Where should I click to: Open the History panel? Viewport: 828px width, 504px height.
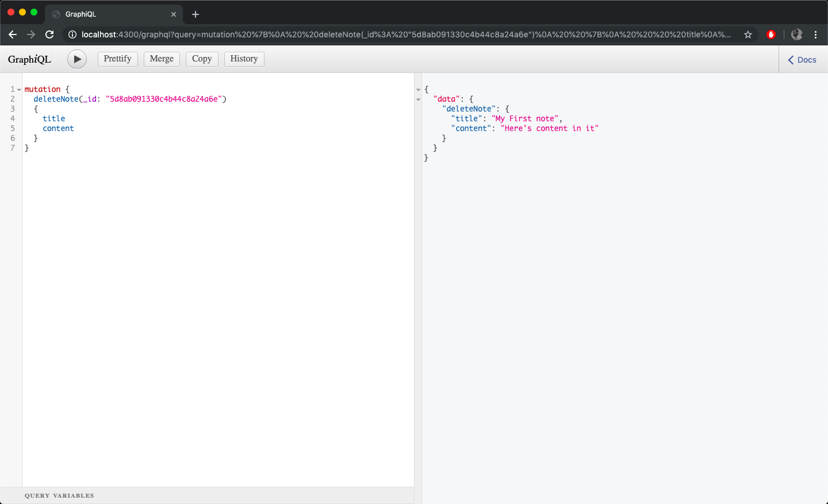click(x=244, y=59)
